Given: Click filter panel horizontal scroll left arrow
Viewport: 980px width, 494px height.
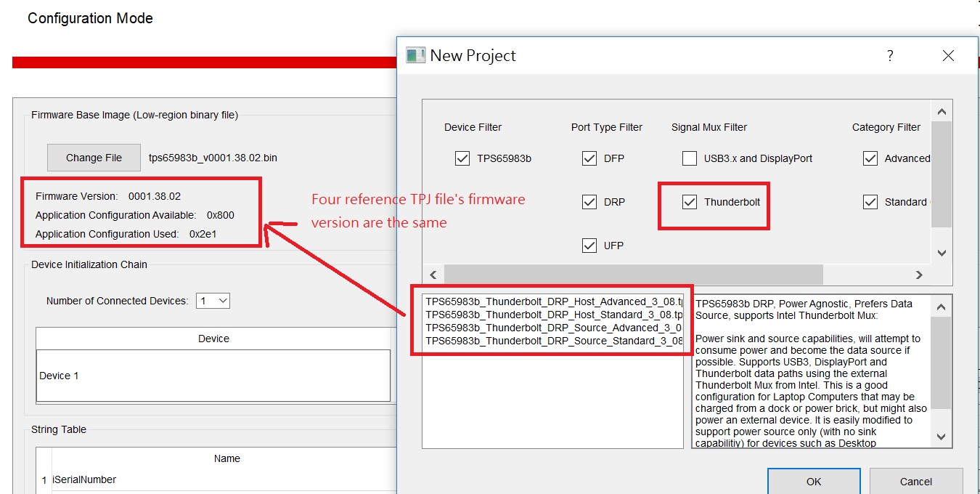Looking at the screenshot, I should pos(433,275).
